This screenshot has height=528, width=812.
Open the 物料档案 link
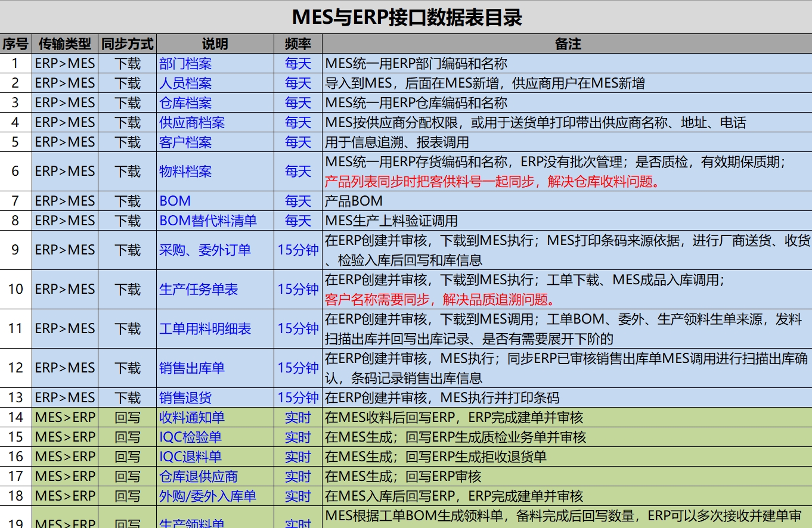(x=185, y=172)
